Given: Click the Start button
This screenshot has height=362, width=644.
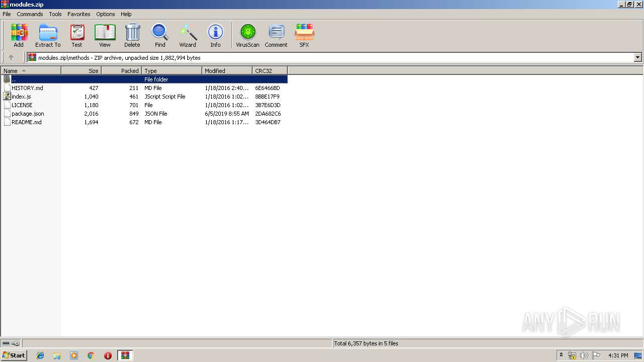Looking at the screenshot, I should click(x=14, y=355).
